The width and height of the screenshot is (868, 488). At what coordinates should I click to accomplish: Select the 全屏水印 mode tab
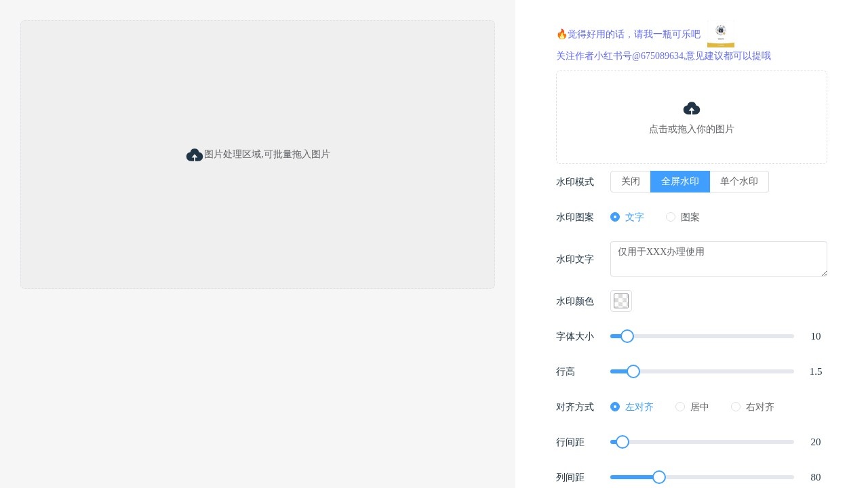pyautogui.click(x=680, y=181)
